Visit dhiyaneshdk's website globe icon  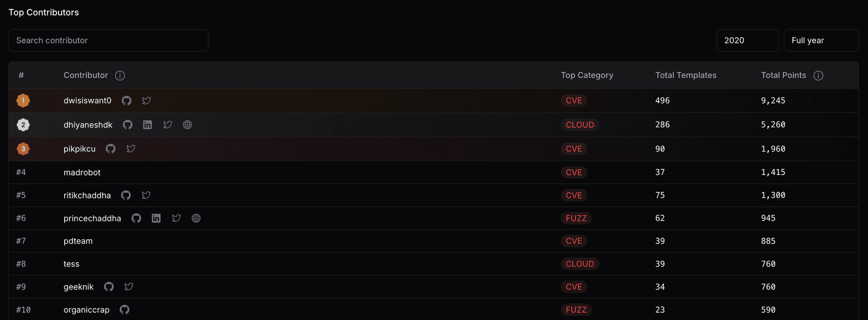(187, 125)
